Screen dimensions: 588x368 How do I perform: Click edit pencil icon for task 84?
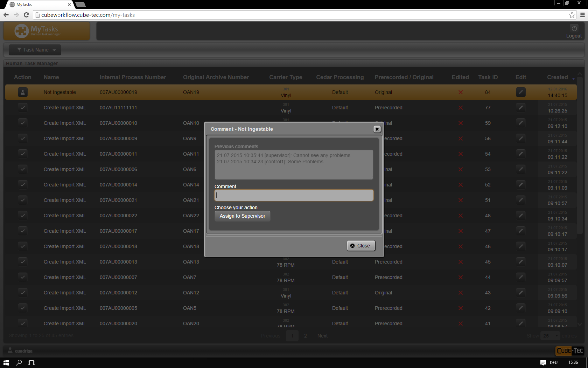pyautogui.click(x=520, y=92)
